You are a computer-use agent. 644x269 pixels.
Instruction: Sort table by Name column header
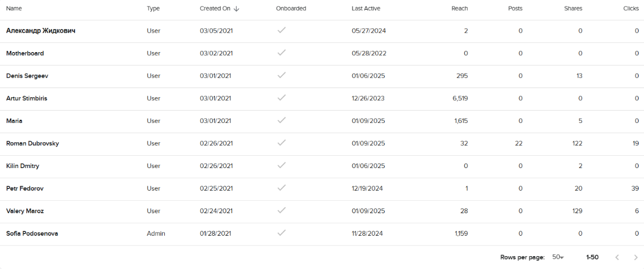(14, 9)
